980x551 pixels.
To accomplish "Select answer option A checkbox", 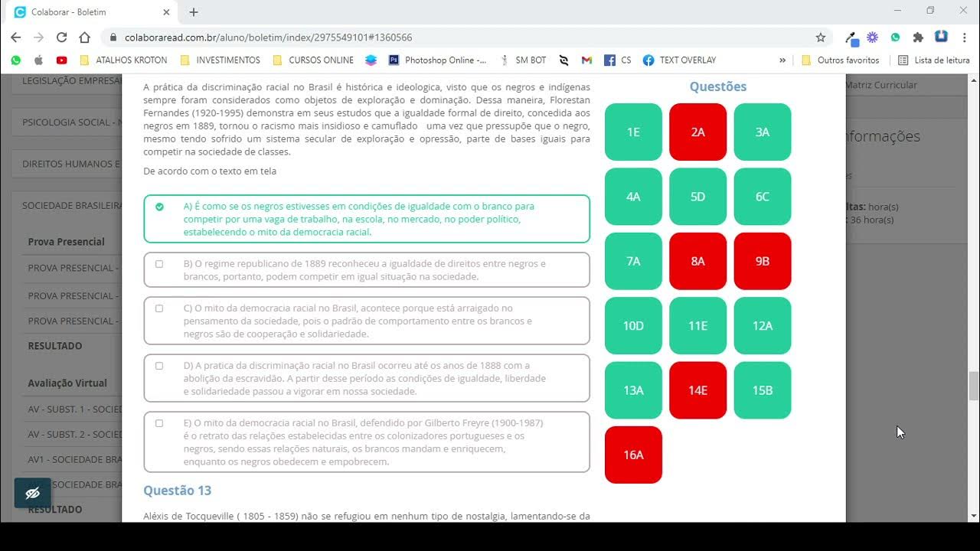I will point(159,207).
